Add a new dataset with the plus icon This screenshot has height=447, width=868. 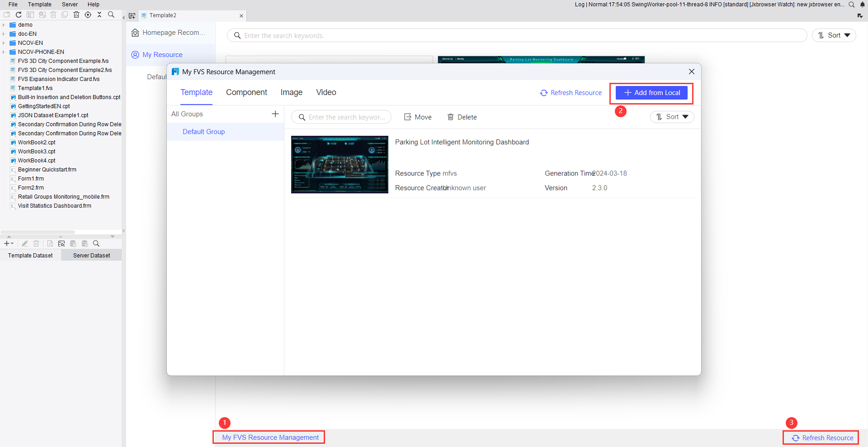point(6,243)
